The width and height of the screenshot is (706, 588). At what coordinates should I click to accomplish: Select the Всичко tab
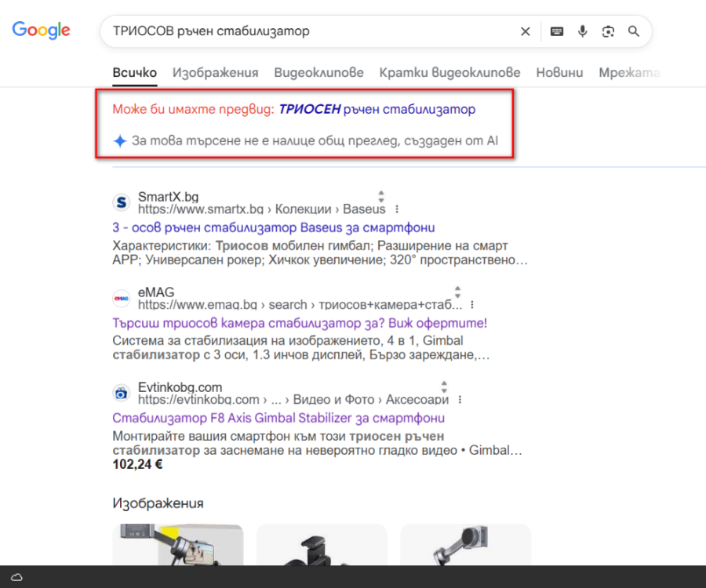135,72
